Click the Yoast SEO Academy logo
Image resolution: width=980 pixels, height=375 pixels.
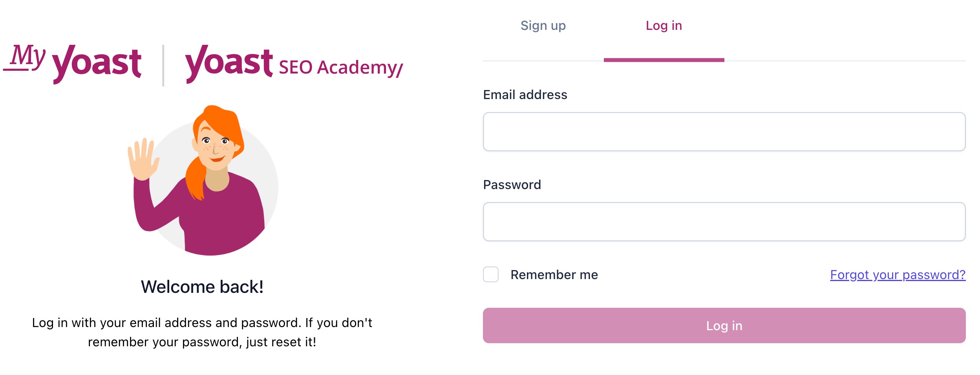[294, 64]
